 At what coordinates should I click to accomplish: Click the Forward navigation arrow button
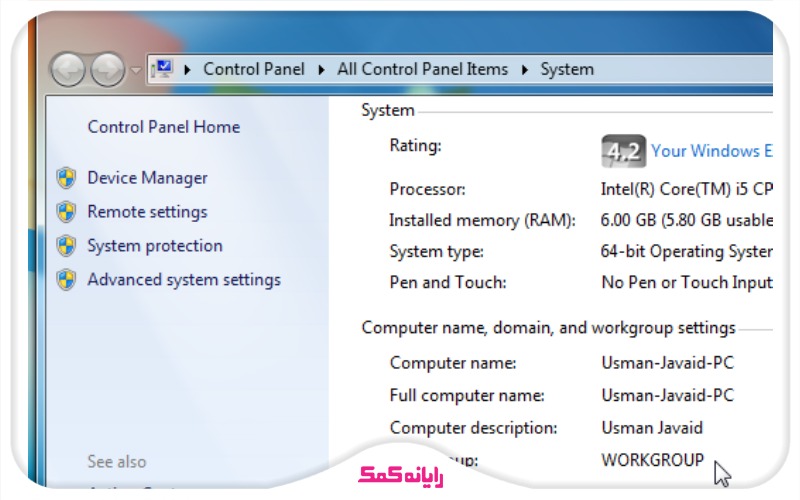pyautogui.click(x=106, y=70)
